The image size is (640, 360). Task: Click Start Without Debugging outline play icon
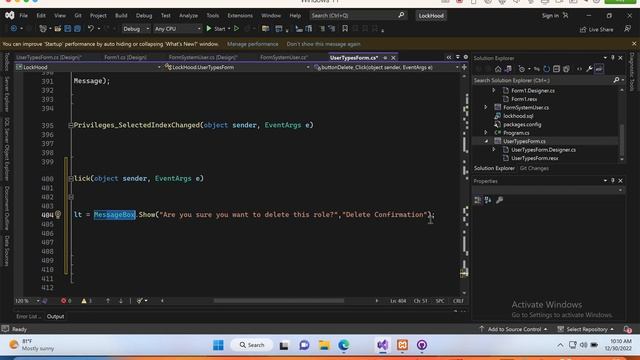pos(236,29)
